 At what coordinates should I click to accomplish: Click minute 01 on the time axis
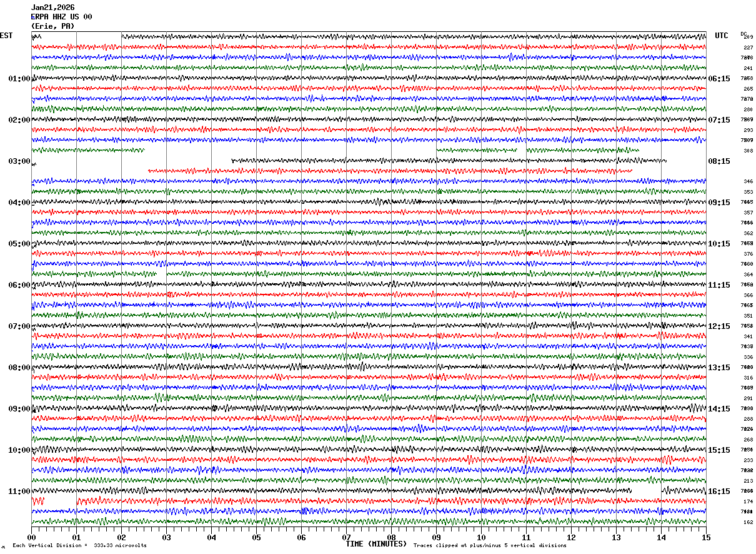(x=76, y=538)
